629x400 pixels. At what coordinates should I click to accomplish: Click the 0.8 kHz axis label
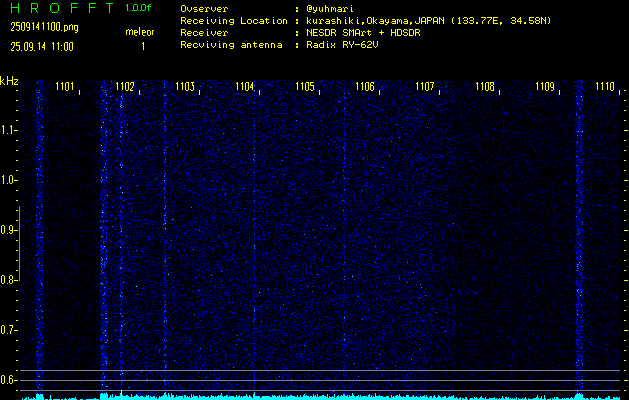7,280
